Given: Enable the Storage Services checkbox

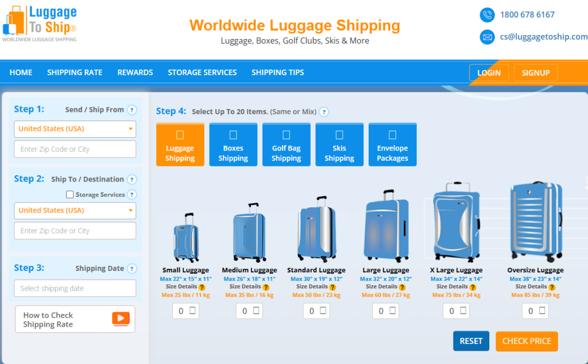Looking at the screenshot, I should pos(70,195).
